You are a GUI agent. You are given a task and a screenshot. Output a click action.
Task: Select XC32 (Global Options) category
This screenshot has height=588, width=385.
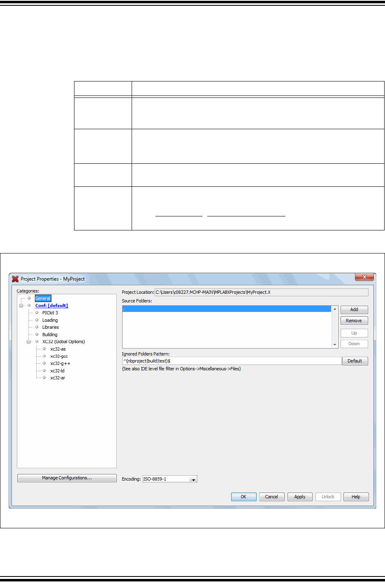click(64, 342)
